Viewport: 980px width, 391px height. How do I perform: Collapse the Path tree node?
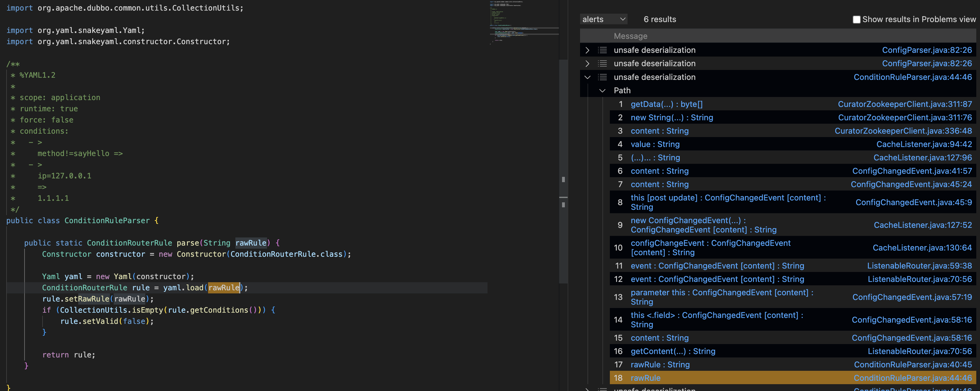(602, 91)
